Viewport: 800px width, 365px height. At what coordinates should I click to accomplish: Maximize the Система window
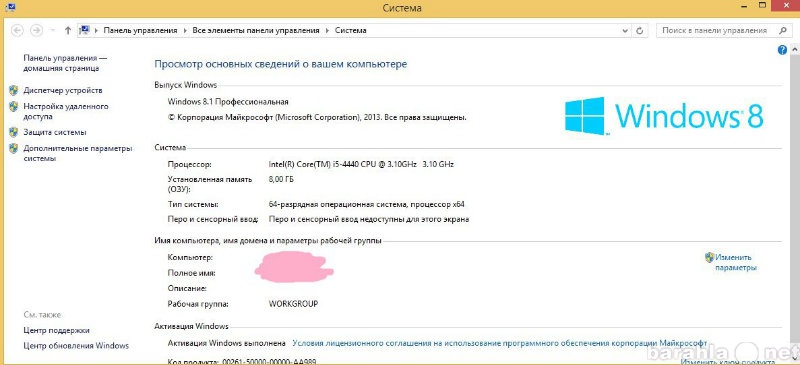pyautogui.click(x=763, y=5)
